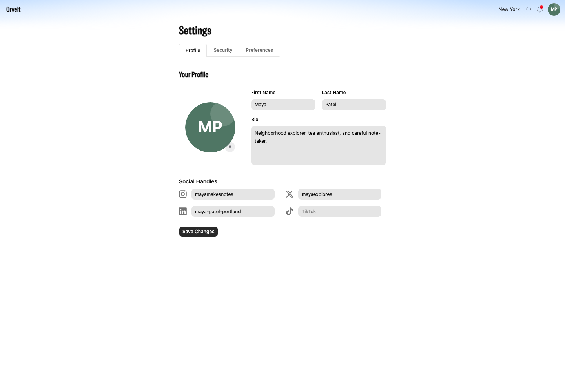Image resolution: width=565 pixels, height=392 pixels.
Task: Click the Instagram logo icon
Action: (x=183, y=194)
